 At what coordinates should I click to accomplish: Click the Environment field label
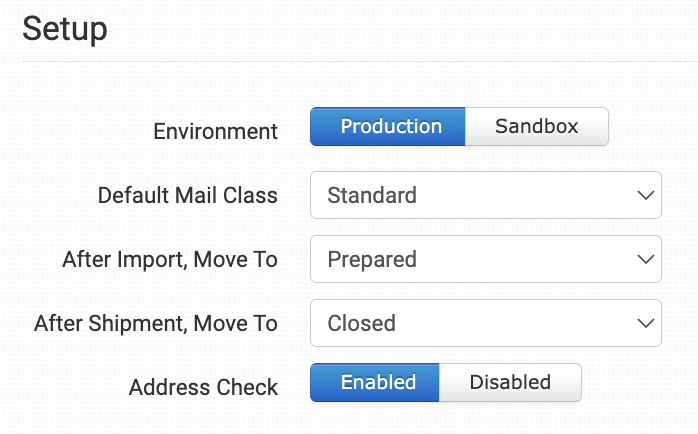[215, 131]
